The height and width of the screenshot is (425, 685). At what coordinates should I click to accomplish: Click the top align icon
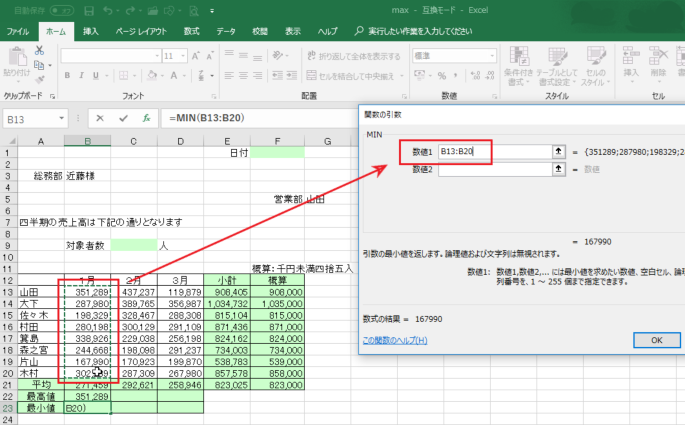click(229, 55)
